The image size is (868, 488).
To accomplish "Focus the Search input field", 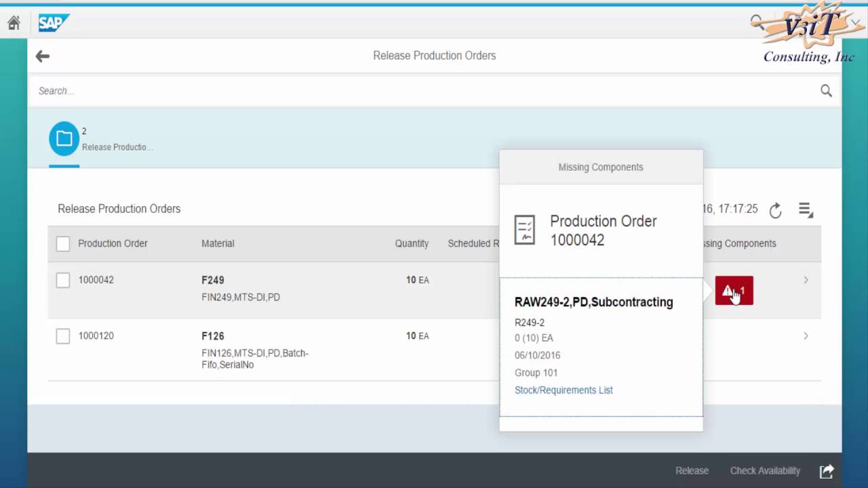I will (x=424, y=91).
